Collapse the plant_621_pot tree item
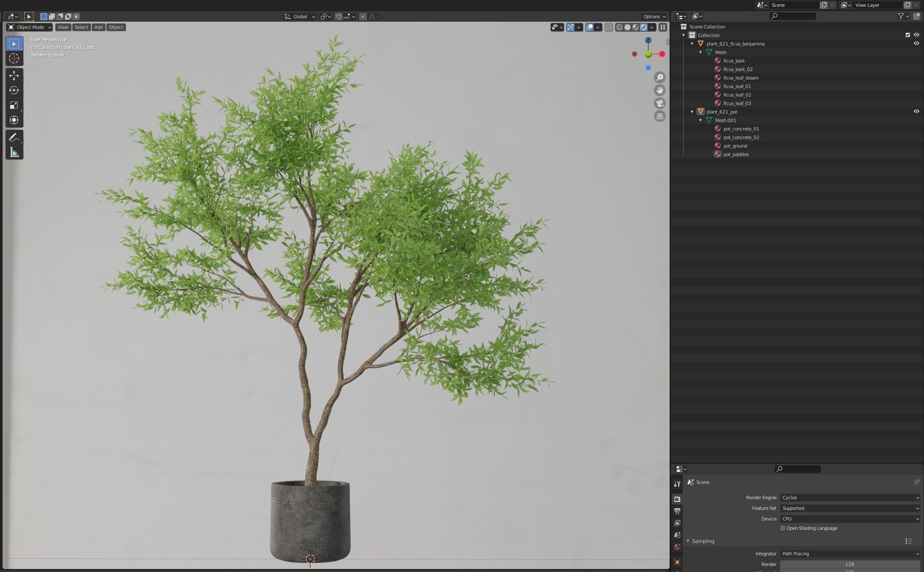The width and height of the screenshot is (924, 572). pos(692,112)
